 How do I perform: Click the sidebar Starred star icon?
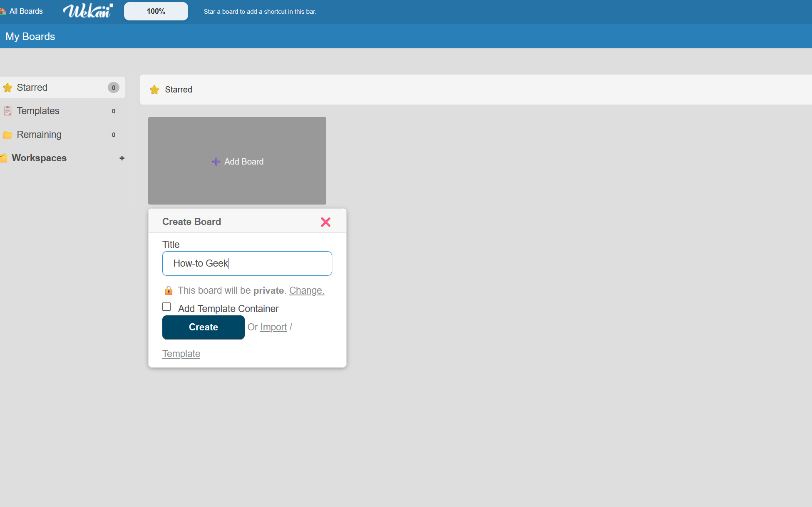point(7,87)
